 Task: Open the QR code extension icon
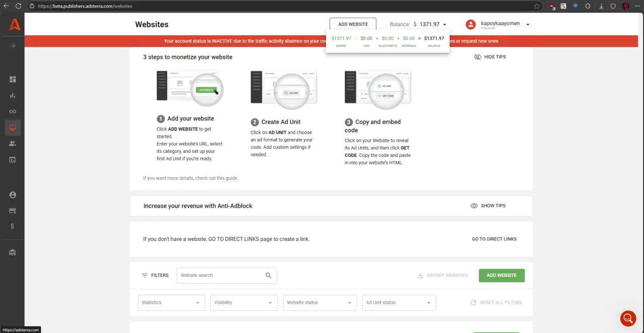coord(563,6)
